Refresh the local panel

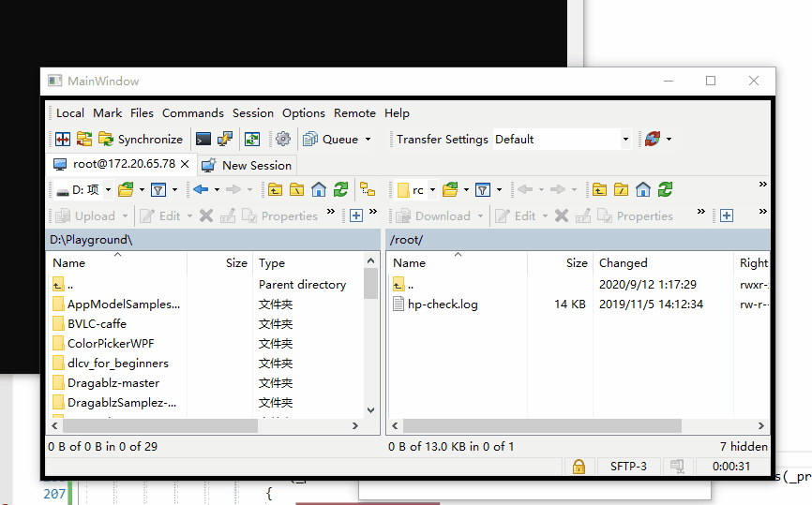point(340,189)
